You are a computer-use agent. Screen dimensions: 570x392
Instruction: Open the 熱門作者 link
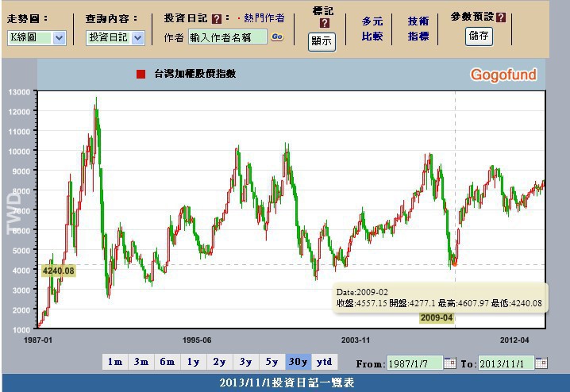(x=264, y=18)
